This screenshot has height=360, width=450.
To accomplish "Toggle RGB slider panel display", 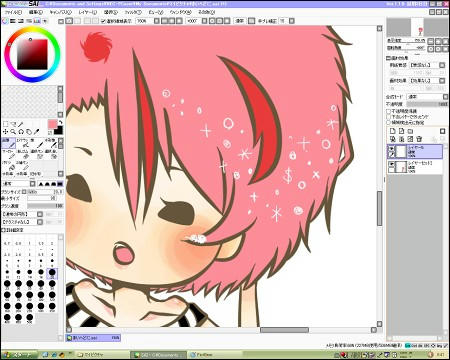I will point(13,21).
